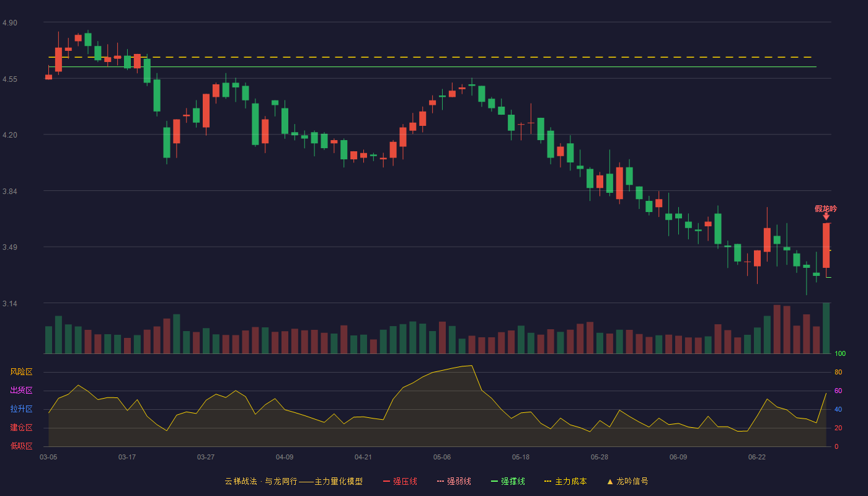Click the 06-22 date label
Viewport: 868px width, 496px height.
(757, 457)
